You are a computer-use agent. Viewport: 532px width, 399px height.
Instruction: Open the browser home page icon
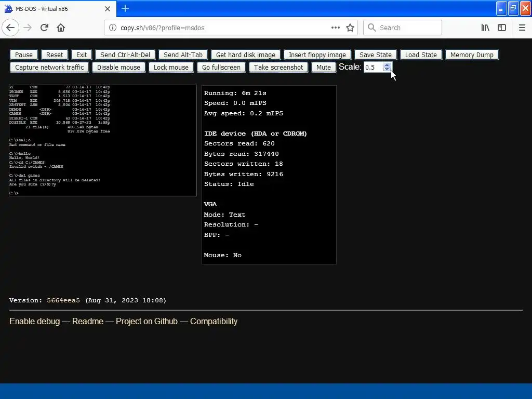click(61, 28)
